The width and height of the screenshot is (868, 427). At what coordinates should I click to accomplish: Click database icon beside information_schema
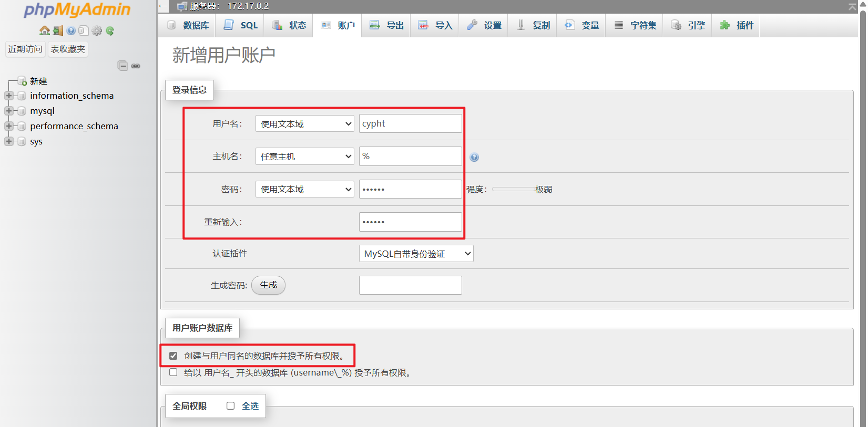click(22, 96)
